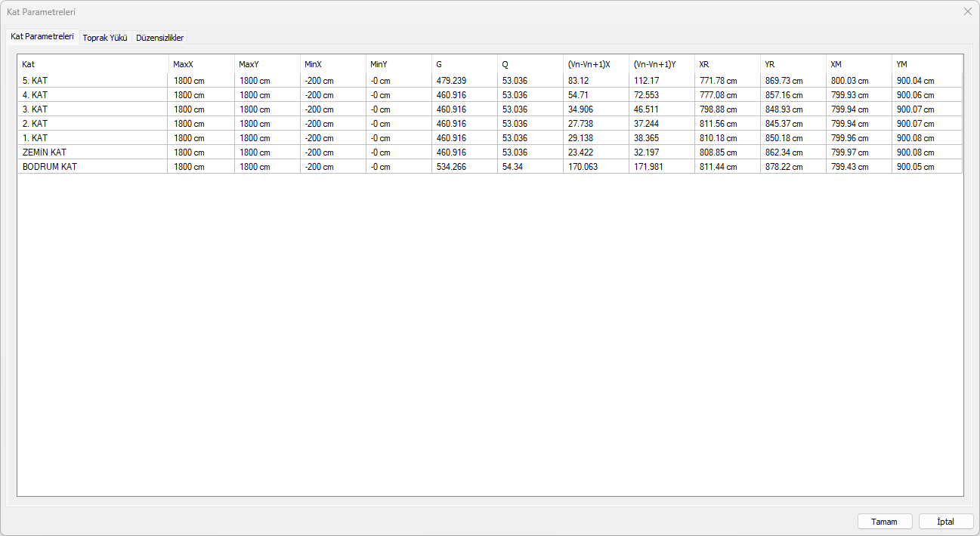Click YR value 848.93 cm
Screen dimensions: 980x536
tap(793, 109)
